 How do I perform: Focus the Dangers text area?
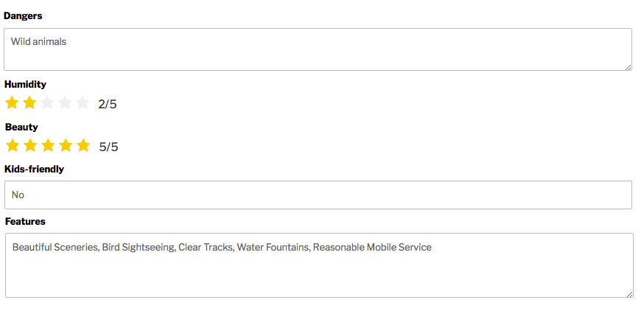[x=318, y=49]
